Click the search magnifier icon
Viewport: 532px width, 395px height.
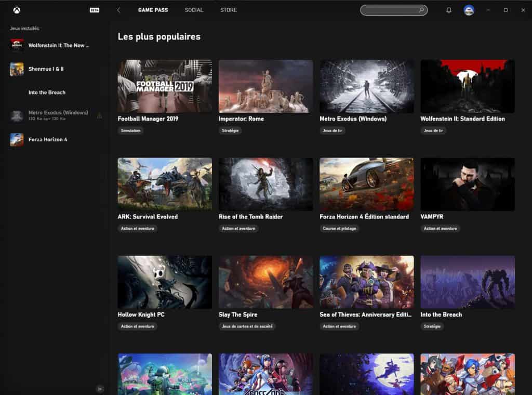pos(421,10)
